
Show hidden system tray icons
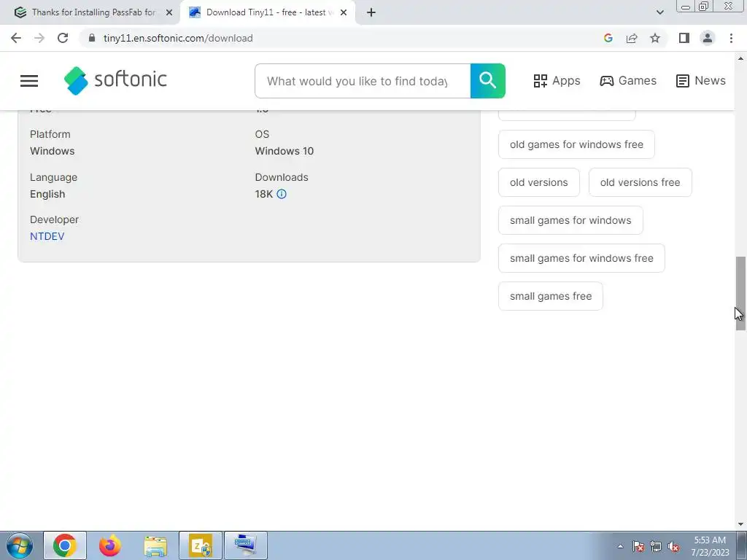[x=620, y=546]
